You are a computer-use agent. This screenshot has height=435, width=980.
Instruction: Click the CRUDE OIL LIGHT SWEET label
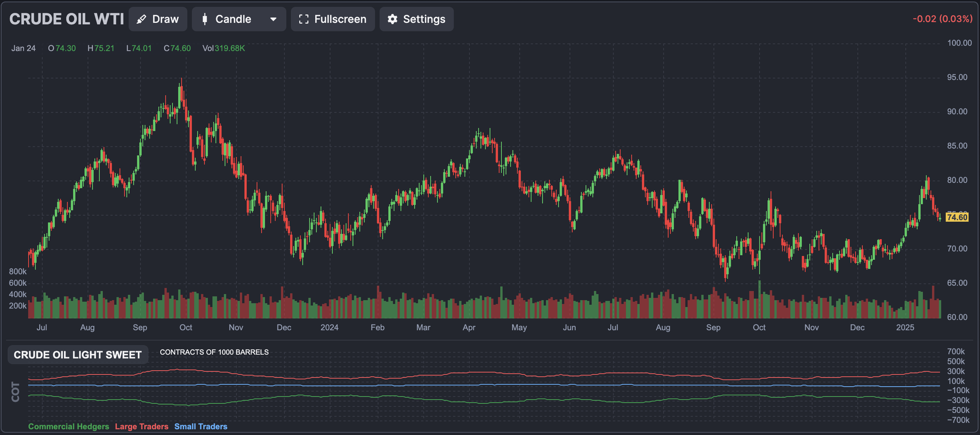[78, 355]
